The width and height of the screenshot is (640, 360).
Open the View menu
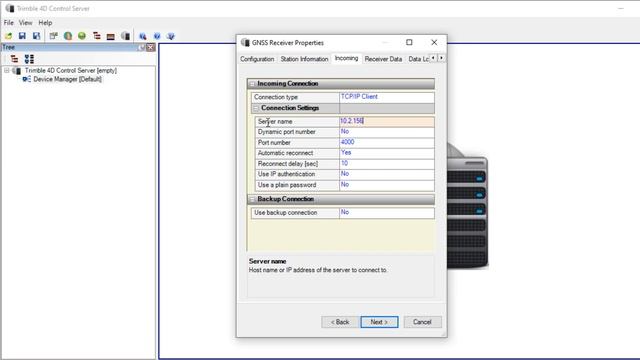25,23
